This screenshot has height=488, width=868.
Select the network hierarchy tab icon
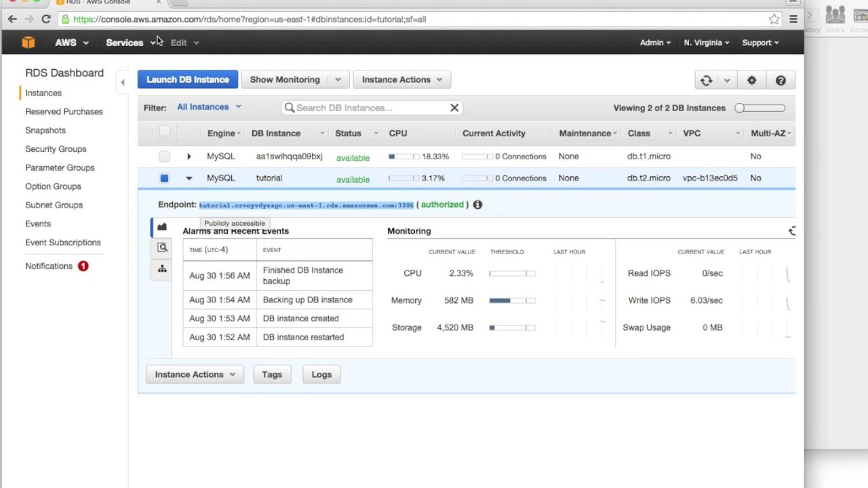tap(162, 269)
